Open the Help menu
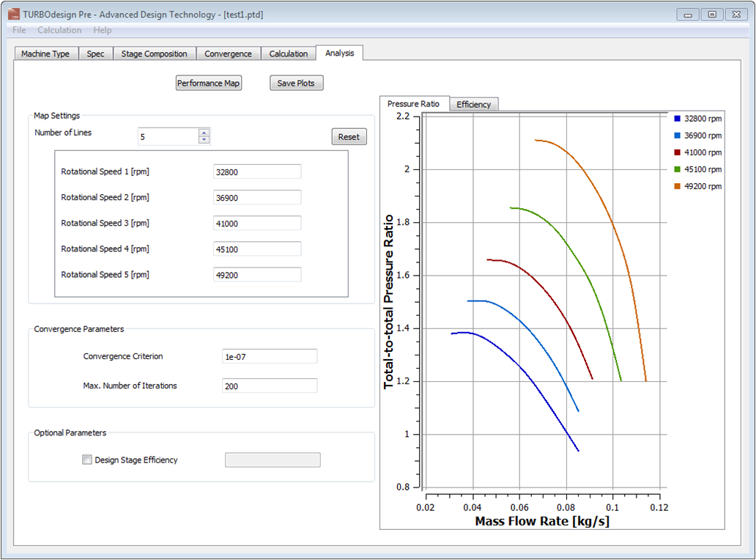Viewport: 756px width, 560px height. [x=102, y=29]
